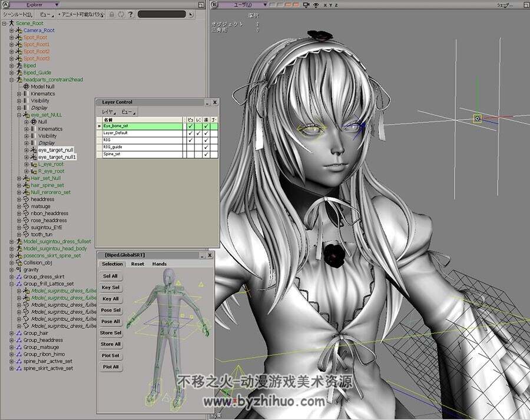Click the circled B viewport letter icon

(214, 5)
